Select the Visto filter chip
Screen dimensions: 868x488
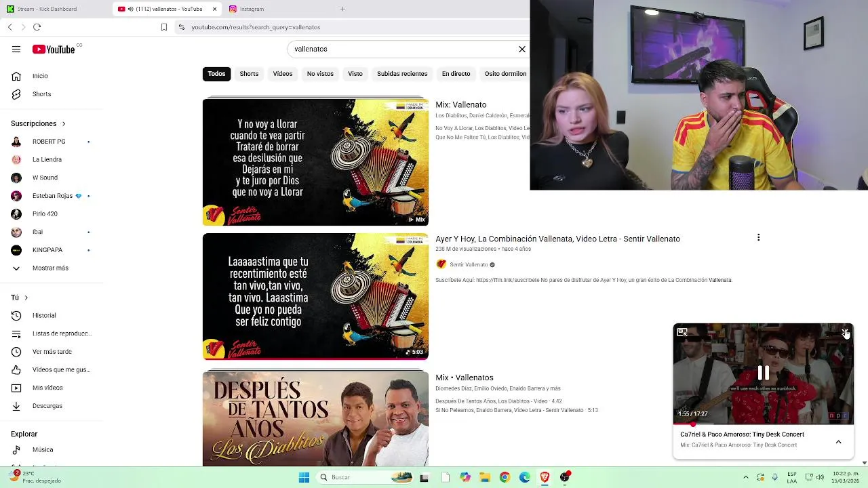coord(355,74)
